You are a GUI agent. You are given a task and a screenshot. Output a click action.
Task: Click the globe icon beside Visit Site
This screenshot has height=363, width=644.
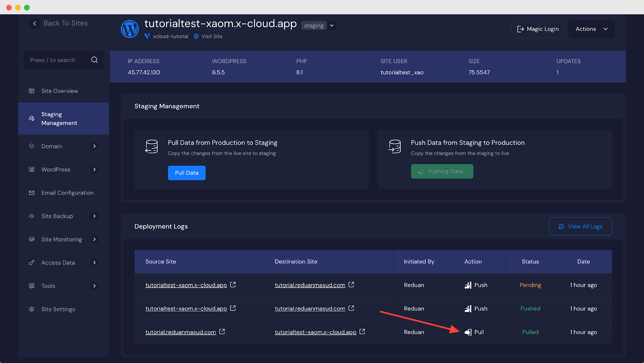[196, 36]
